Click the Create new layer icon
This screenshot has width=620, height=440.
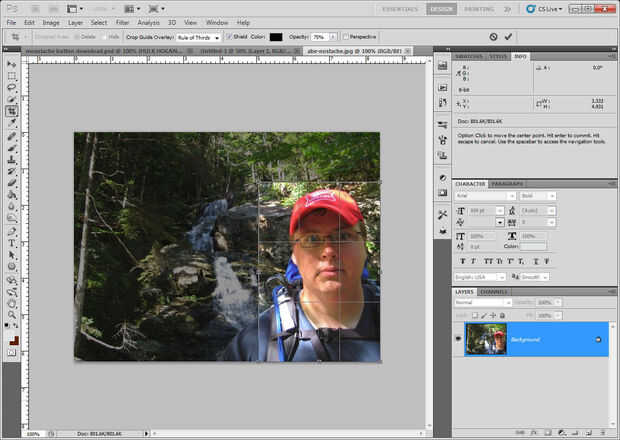[x=589, y=433]
